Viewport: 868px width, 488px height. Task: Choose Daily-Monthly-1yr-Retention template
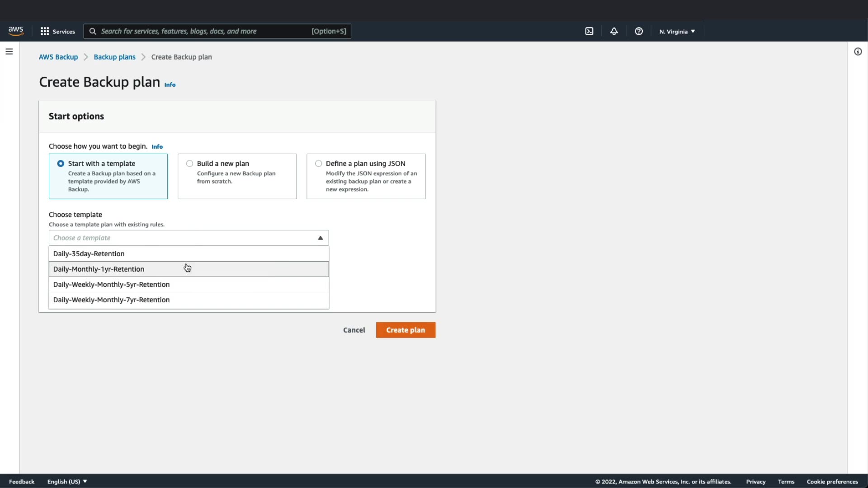click(x=99, y=269)
